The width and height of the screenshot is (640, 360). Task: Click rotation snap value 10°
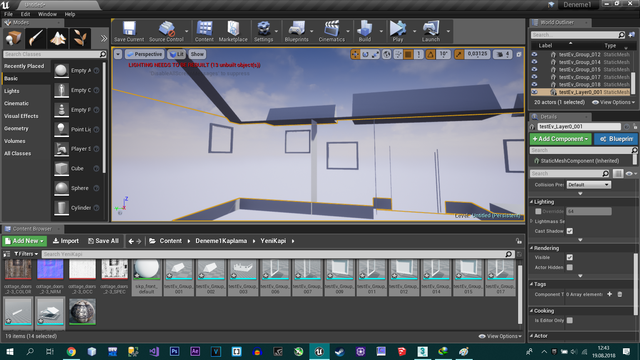(444, 54)
